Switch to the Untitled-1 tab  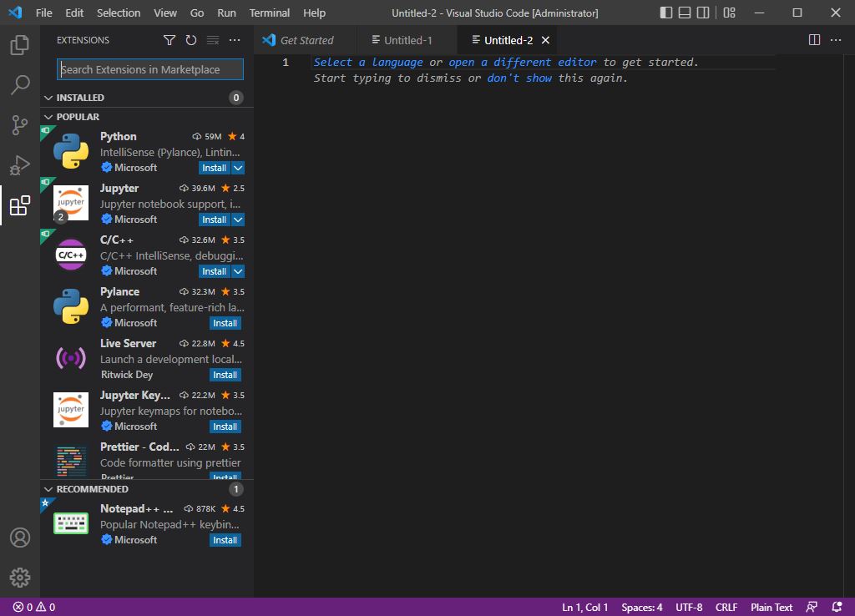407,40
